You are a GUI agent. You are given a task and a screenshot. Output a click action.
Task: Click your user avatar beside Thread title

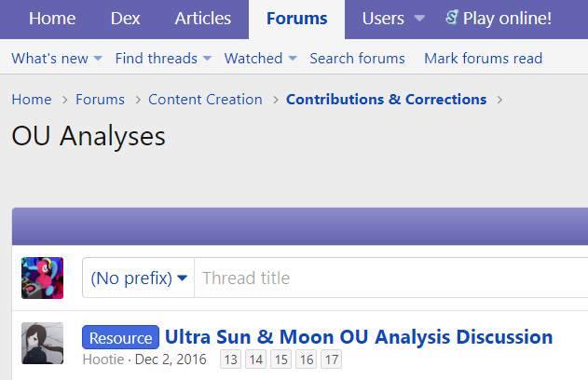42,278
